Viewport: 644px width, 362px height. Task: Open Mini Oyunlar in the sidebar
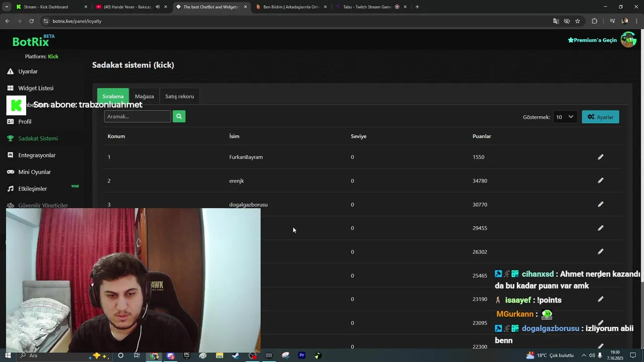(x=34, y=172)
